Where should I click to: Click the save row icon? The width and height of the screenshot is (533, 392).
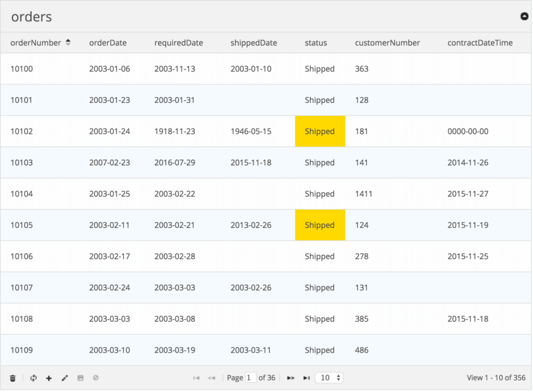[80, 378]
